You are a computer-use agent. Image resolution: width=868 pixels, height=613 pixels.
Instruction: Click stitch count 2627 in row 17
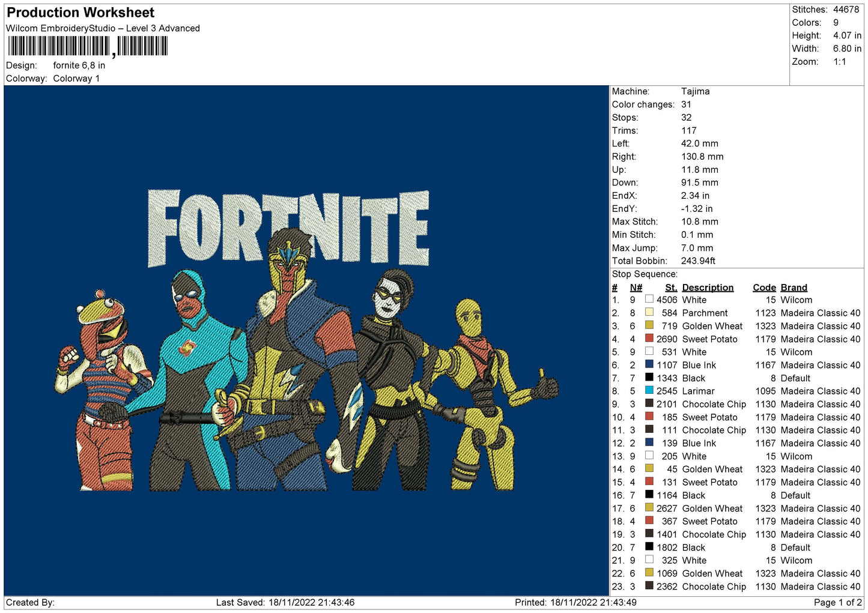coord(667,509)
